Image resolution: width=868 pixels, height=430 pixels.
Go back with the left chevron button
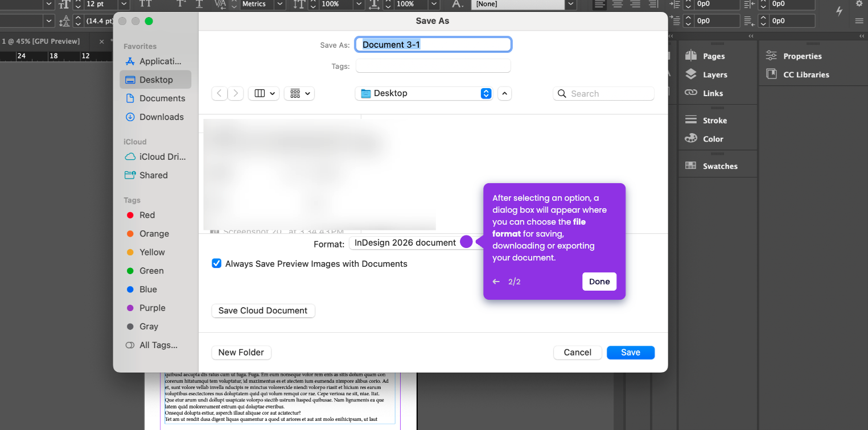click(x=219, y=93)
